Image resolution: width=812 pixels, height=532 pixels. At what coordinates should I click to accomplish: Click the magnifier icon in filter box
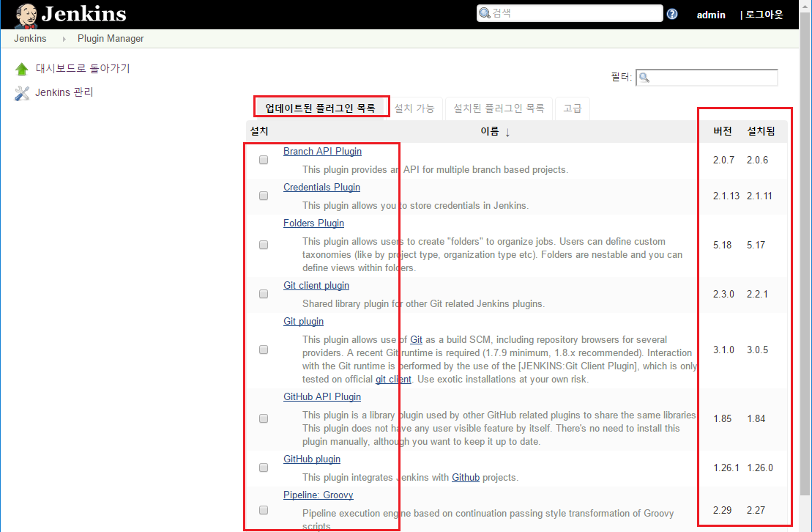tap(644, 78)
